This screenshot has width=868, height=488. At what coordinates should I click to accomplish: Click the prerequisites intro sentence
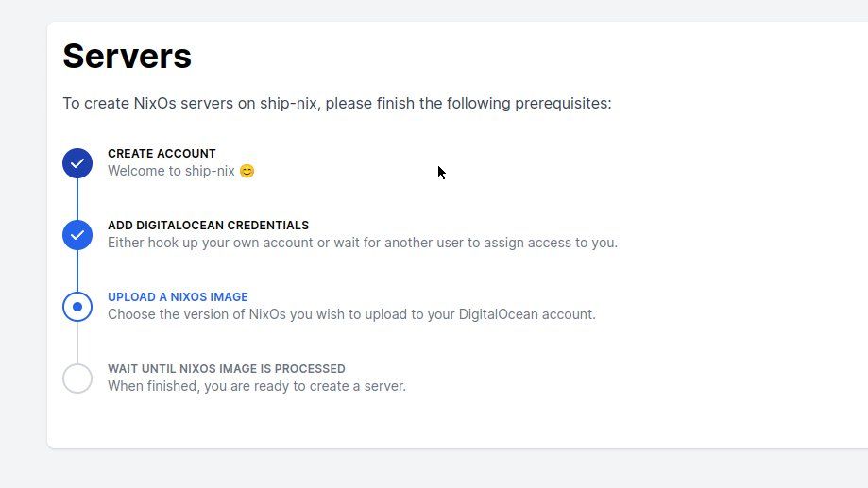pyautogui.click(x=336, y=103)
